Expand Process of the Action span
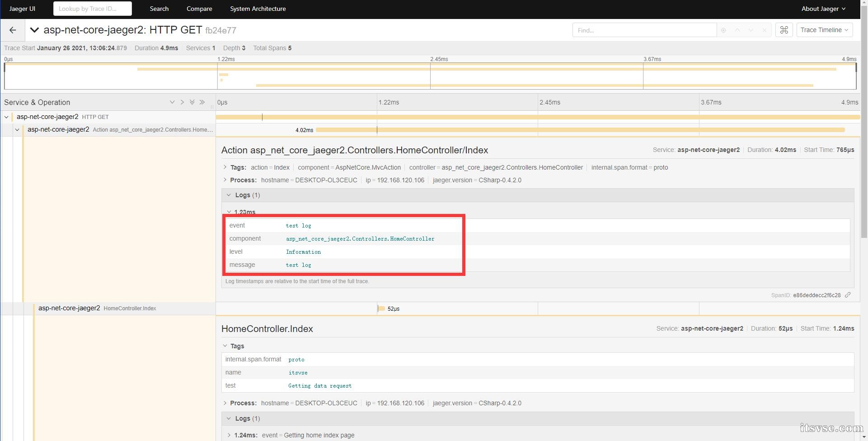Viewport: 868px width, 441px height. (225, 180)
